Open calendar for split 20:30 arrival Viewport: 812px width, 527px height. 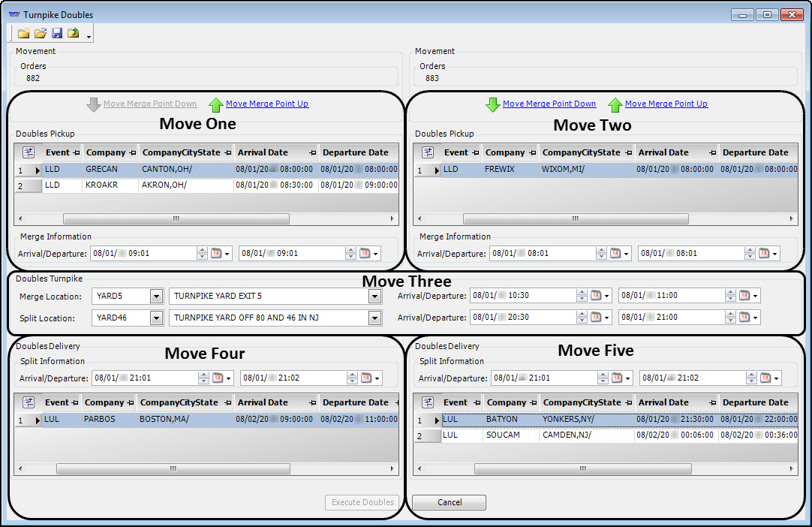pos(596,317)
